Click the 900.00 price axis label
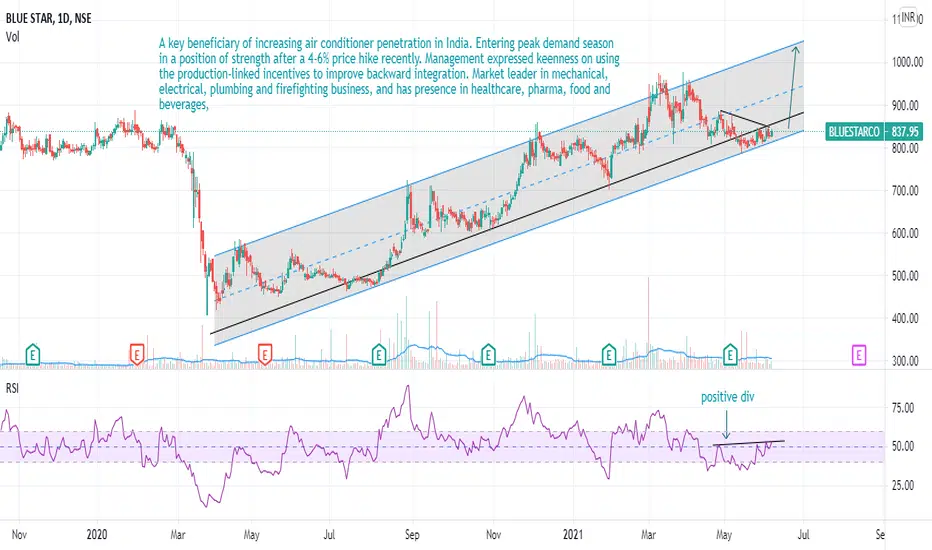Viewport: 932px width, 550px height. [907, 105]
